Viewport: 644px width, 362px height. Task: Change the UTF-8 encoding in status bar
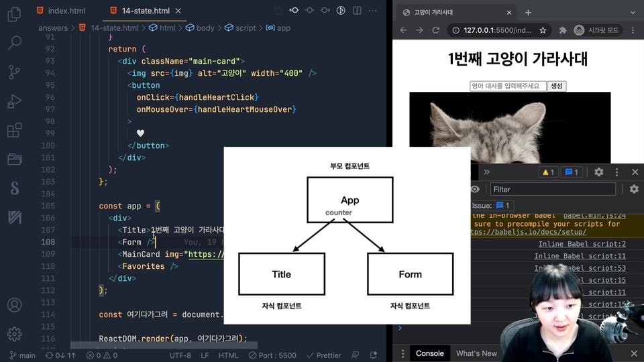[180, 355]
